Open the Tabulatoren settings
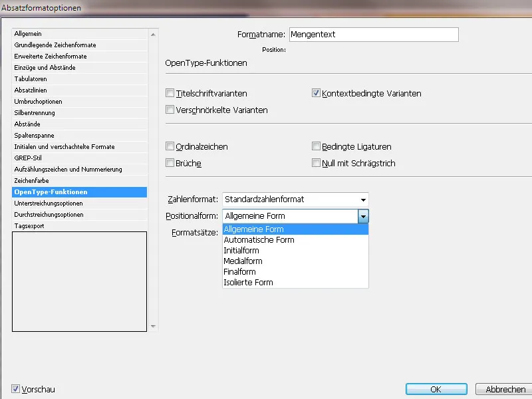This screenshot has height=399, width=532. (31, 80)
